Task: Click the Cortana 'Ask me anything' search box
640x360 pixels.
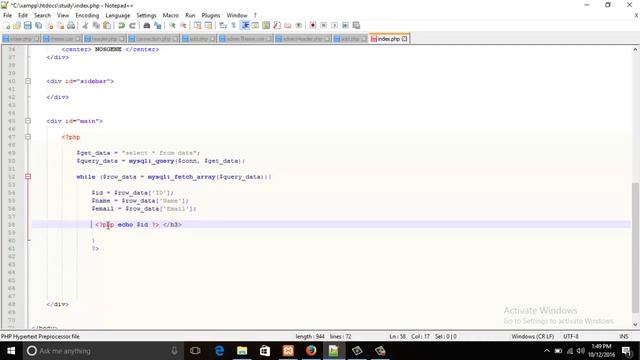Action: pyautogui.click(x=102, y=351)
